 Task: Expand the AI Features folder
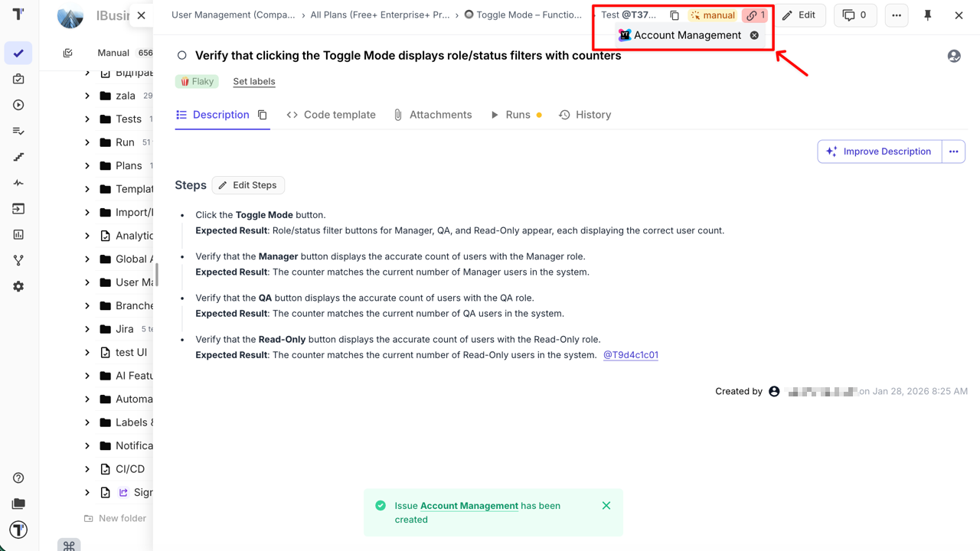click(88, 375)
